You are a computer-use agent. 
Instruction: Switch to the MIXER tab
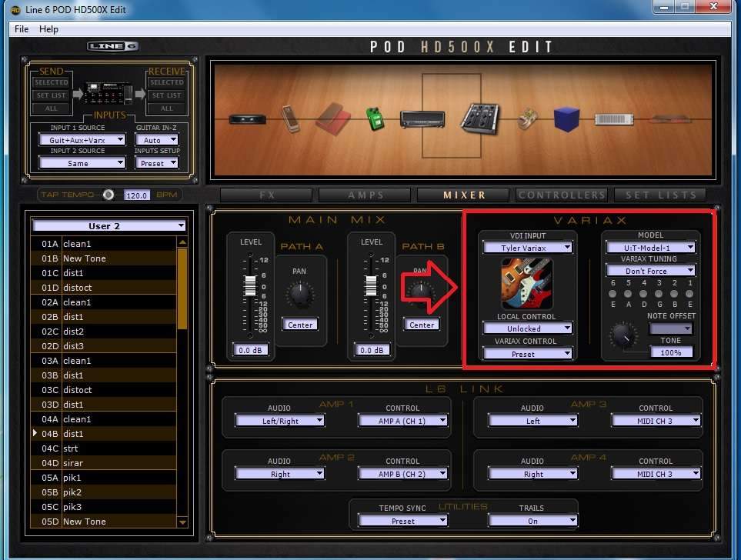[x=463, y=195]
